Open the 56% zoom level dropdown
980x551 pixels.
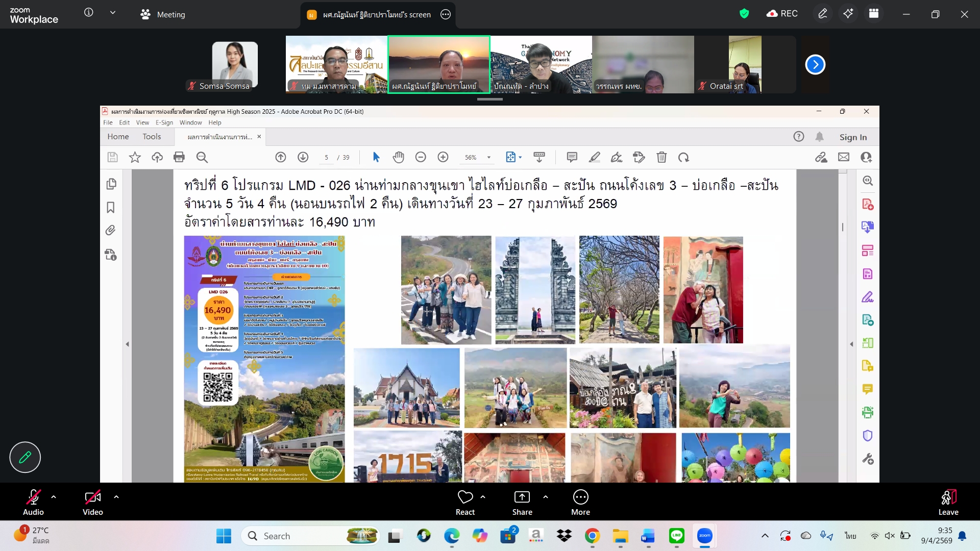click(x=488, y=158)
